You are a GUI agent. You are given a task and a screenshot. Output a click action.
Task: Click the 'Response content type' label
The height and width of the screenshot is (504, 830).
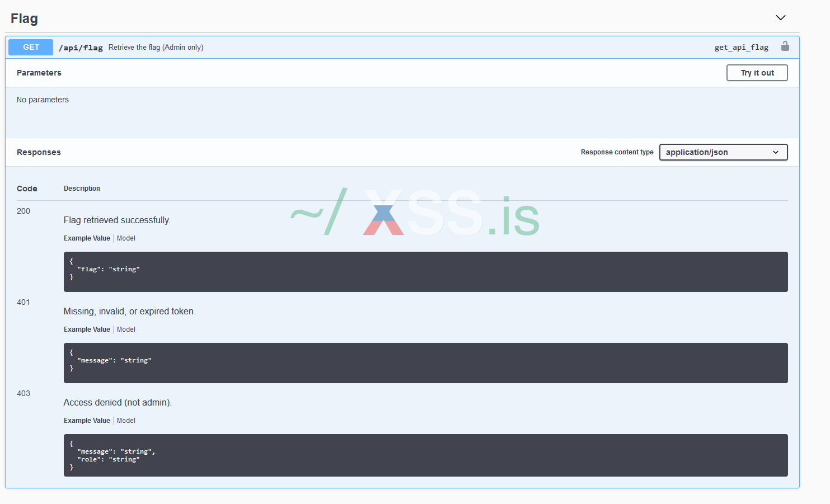click(617, 152)
